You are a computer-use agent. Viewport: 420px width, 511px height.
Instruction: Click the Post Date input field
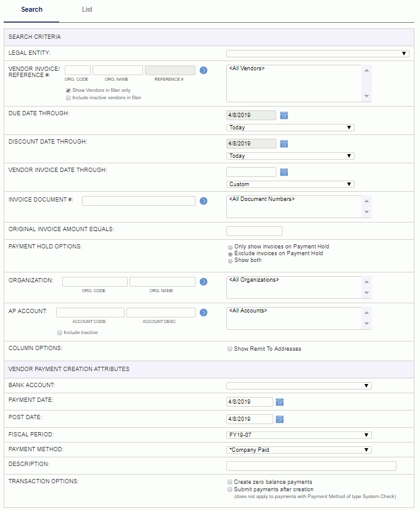point(250,419)
